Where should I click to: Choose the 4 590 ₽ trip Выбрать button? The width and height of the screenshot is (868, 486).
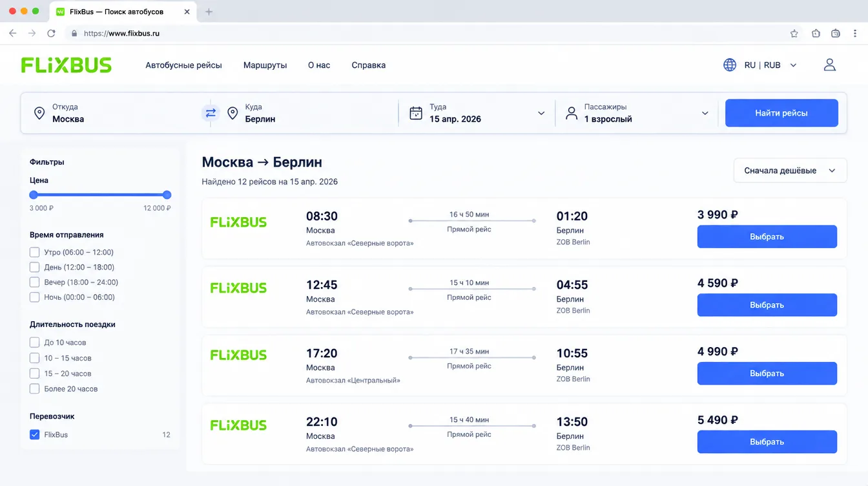767,305
